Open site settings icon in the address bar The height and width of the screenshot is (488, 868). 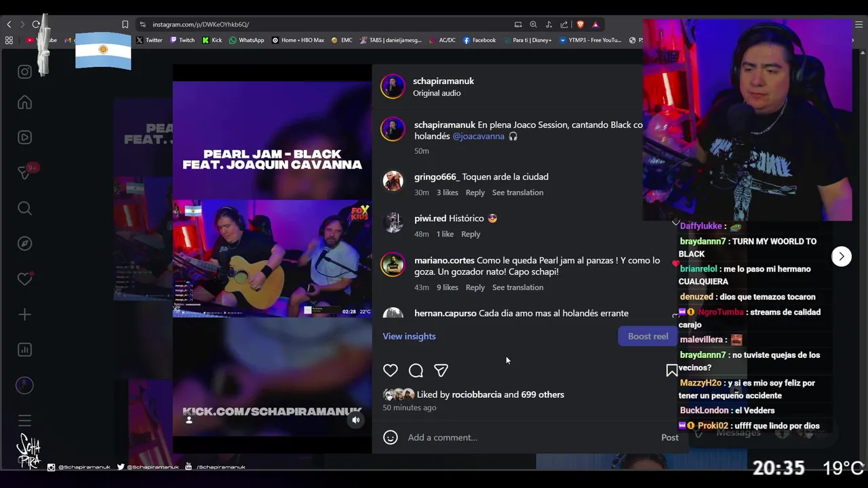coord(142,24)
